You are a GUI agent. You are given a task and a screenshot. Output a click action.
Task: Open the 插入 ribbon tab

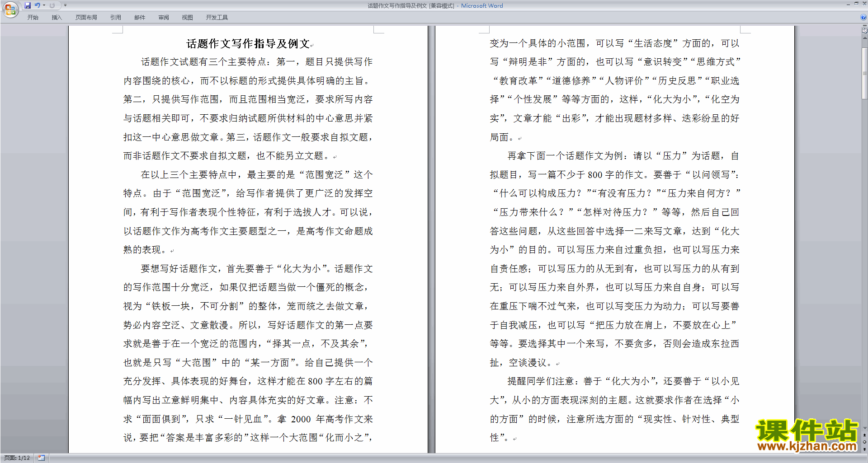[57, 18]
